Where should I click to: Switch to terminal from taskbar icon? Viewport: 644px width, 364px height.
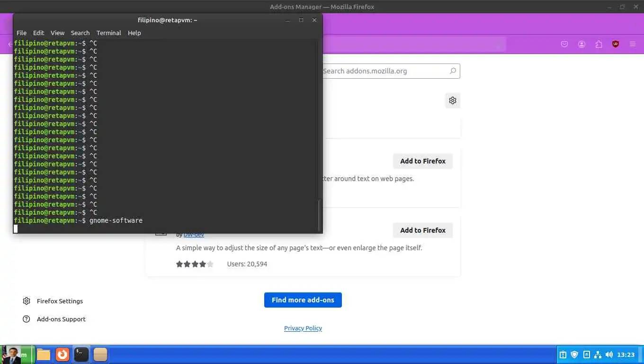coord(81,355)
